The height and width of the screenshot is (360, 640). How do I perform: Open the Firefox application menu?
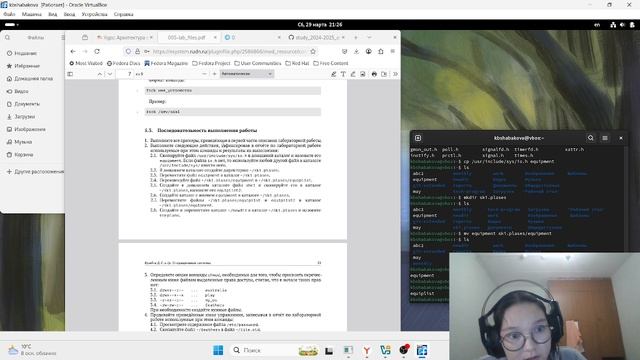[x=393, y=51]
